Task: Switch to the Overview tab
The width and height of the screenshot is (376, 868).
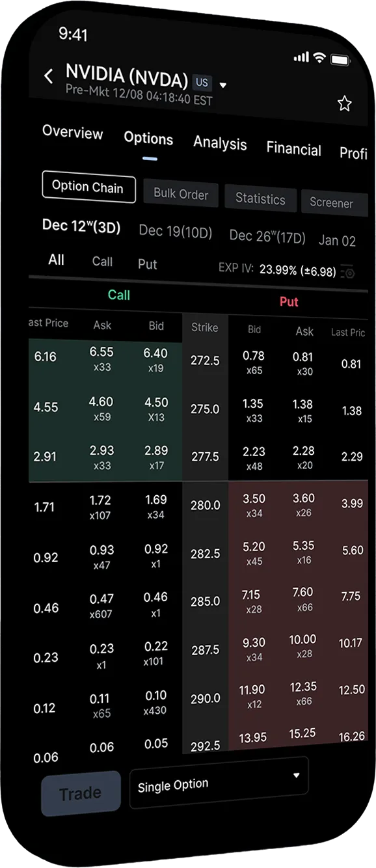Action: (73, 133)
